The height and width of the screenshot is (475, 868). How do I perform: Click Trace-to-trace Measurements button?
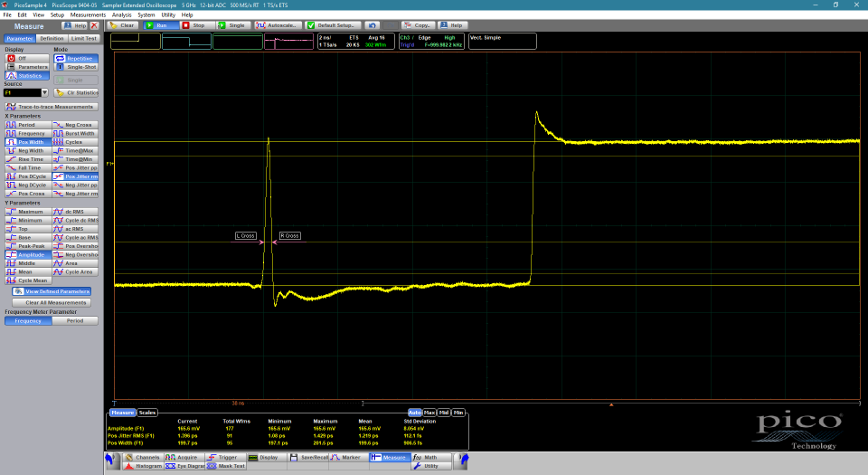pos(51,107)
